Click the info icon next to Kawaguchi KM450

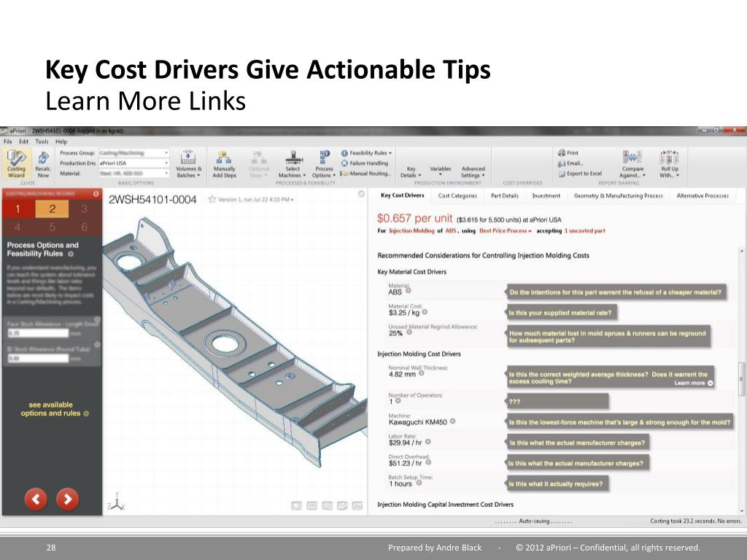452,421
